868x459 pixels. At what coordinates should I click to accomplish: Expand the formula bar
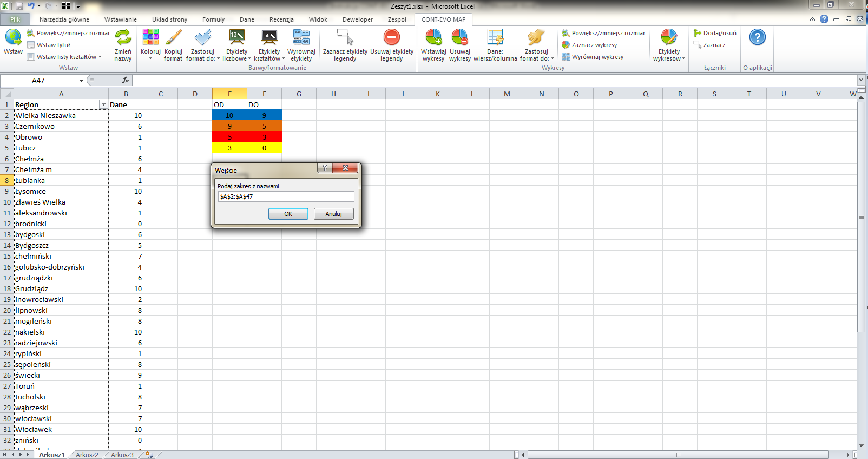861,80
